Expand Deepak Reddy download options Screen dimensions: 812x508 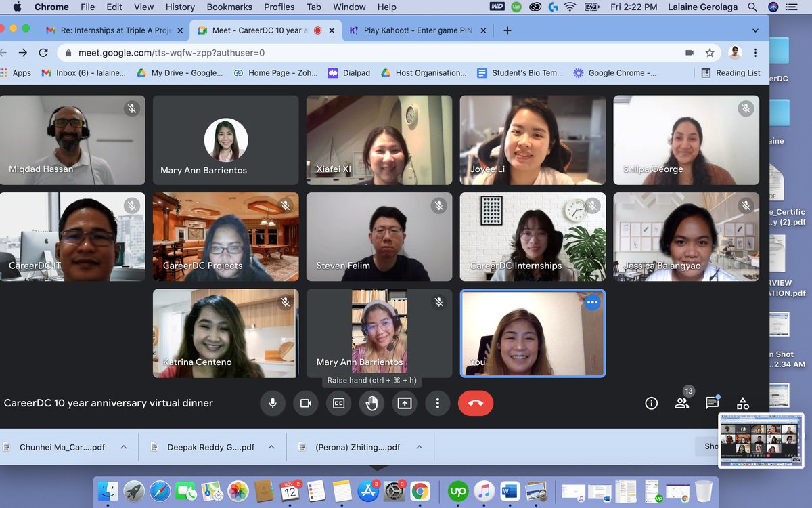(x=271, y=447)
